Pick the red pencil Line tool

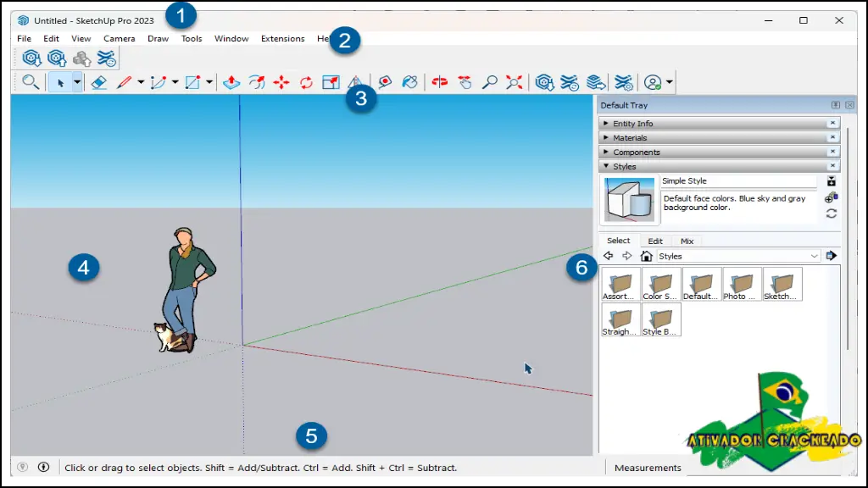124,82
